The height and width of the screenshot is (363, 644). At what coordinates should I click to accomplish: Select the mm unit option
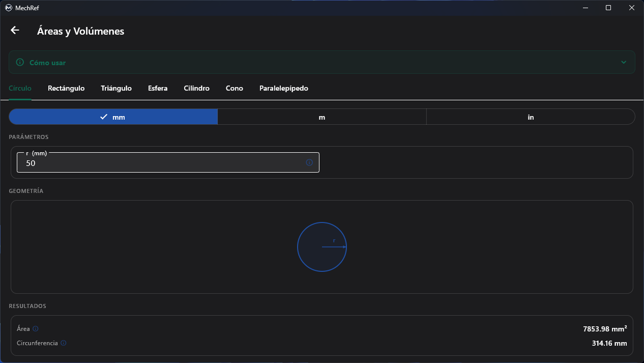(x=113, y=117)
